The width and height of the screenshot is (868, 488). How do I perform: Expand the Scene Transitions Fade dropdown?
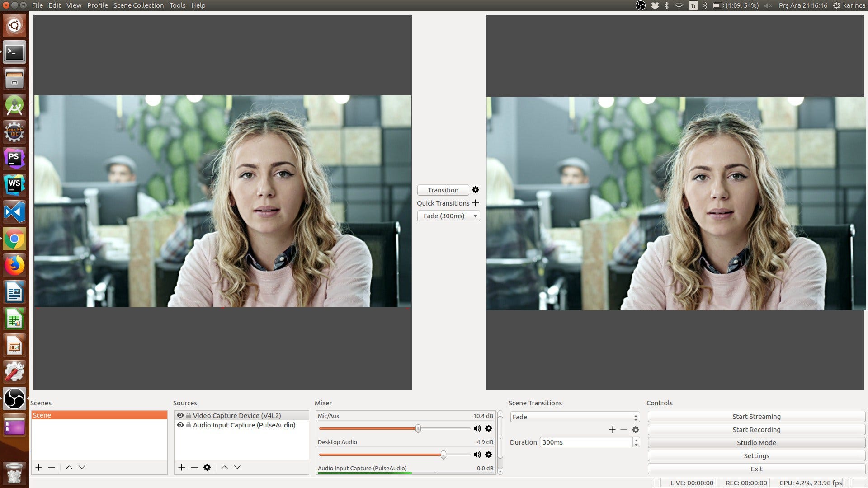[575, 417]
